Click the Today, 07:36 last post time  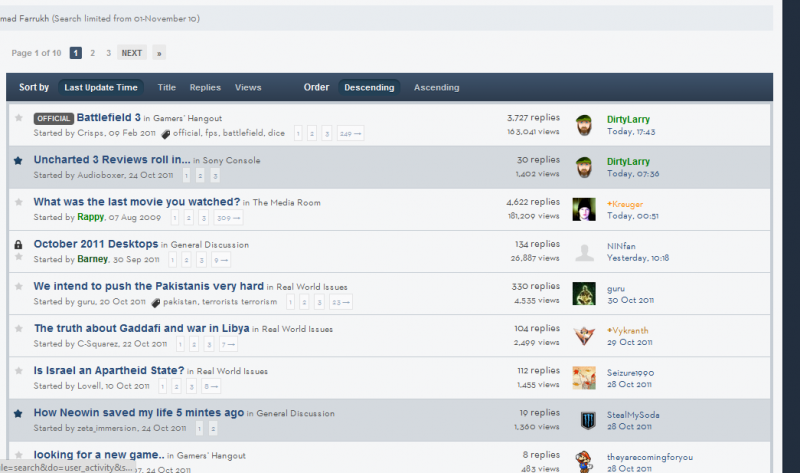633,174
